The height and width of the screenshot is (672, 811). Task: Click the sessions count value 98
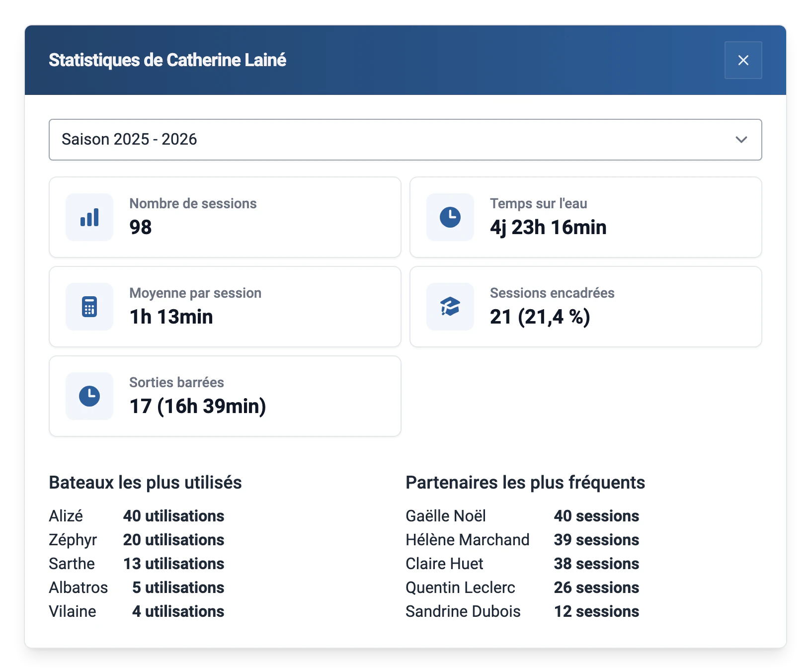pos(141,227)
